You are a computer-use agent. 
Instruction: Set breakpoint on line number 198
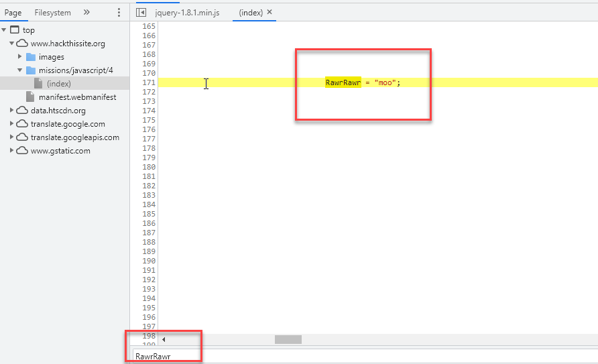pyautogui.click(x=149, y=336)
